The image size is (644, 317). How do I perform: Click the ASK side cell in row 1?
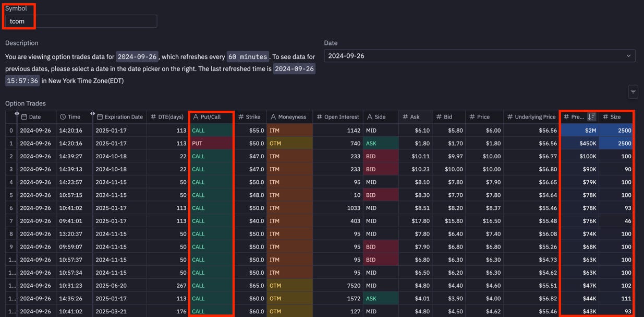pos(381,143)
